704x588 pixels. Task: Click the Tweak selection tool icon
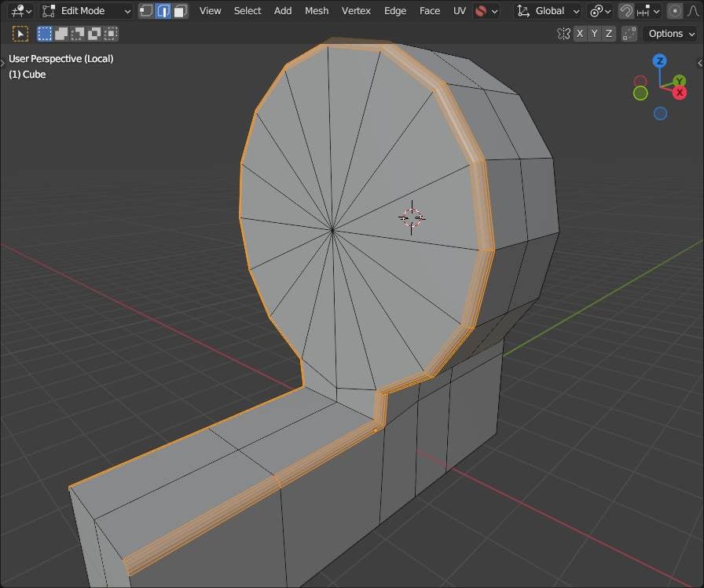[21, 34]
